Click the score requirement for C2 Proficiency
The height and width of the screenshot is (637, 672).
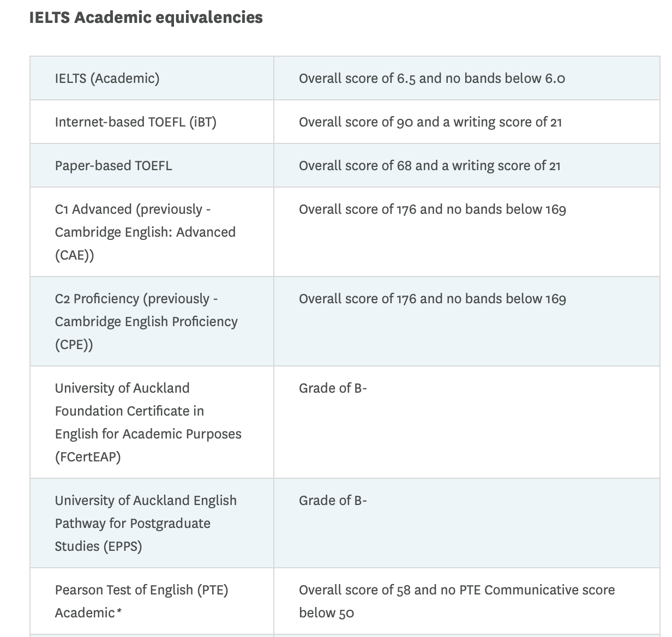tap(432, 299)
